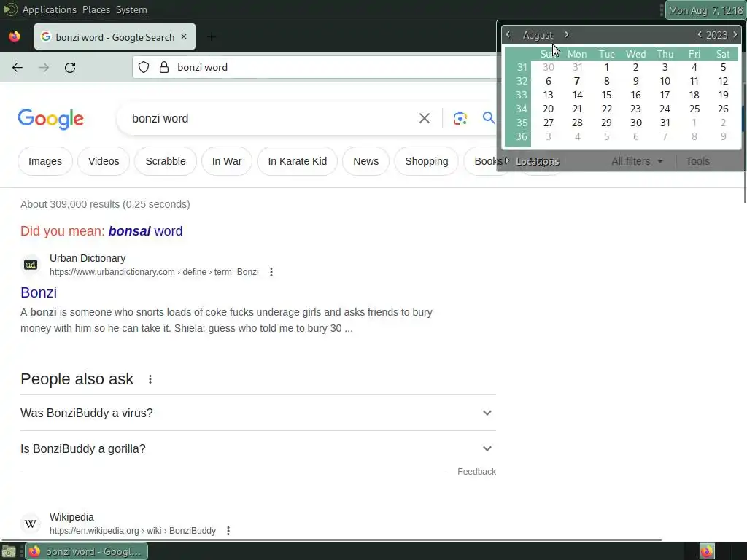747x560 pixels.
Task: Clear the Google search box text
Action: [424, 118]
